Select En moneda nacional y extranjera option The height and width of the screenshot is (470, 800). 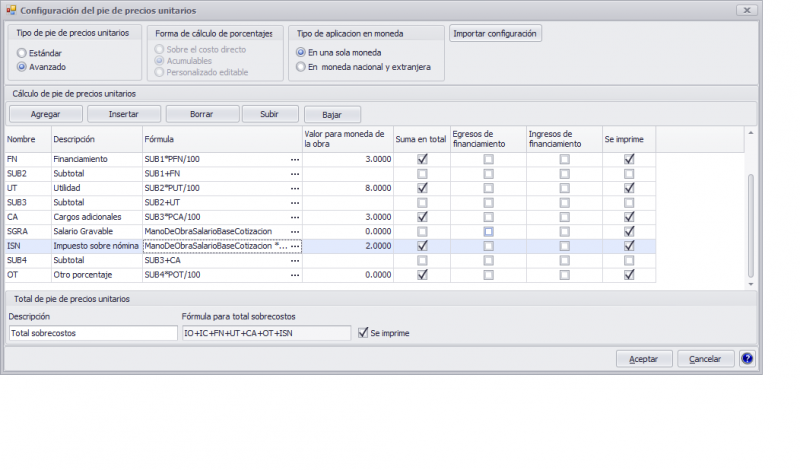[x=301, y=67]
